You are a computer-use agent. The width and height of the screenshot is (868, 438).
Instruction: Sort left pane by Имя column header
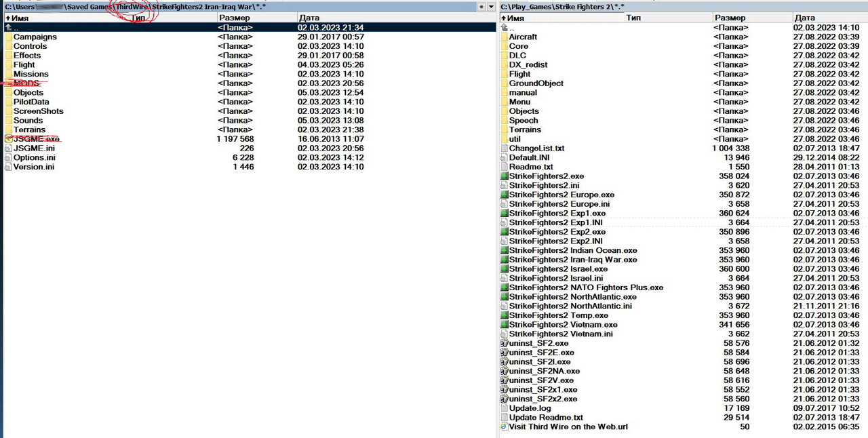point(66,18)
